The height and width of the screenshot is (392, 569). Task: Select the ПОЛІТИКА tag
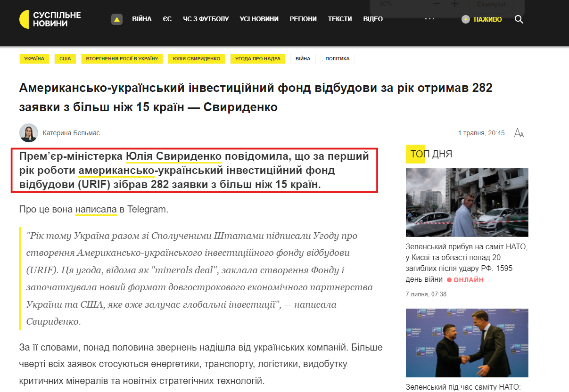pyautogui.click(x=338, y=59)
